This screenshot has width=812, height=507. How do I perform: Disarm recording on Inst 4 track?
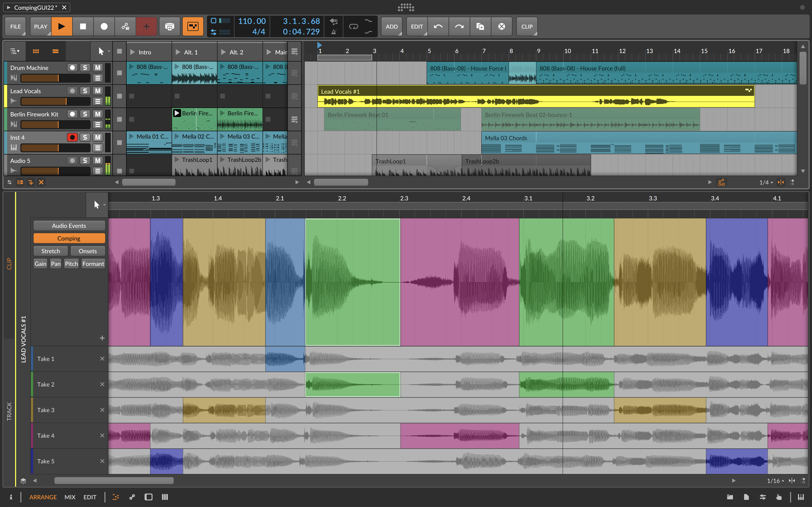(72, 137)
